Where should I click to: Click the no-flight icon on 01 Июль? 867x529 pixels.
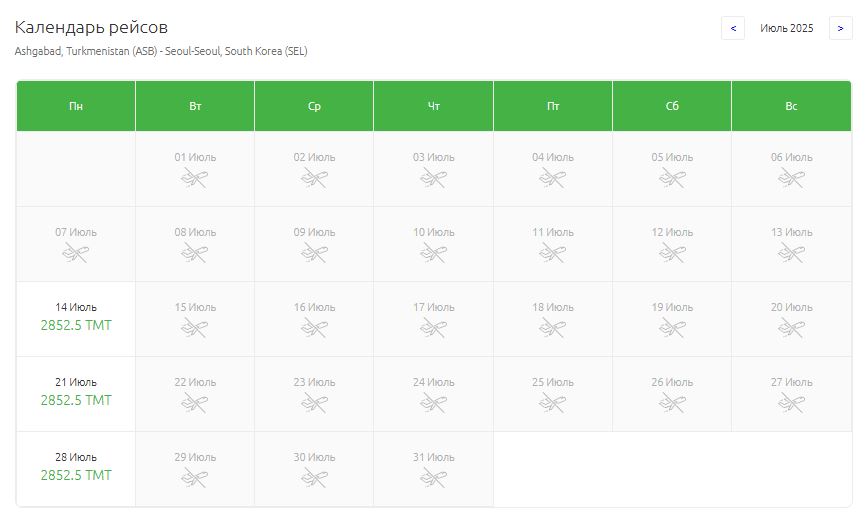[195, 179]
